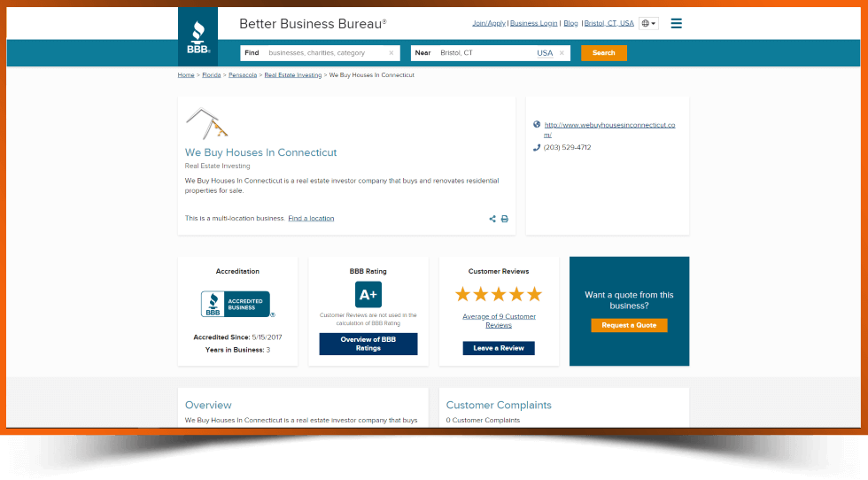The image size is (868, 480).
Task: Click the Better Business Bureau title text
Action: 313,24
